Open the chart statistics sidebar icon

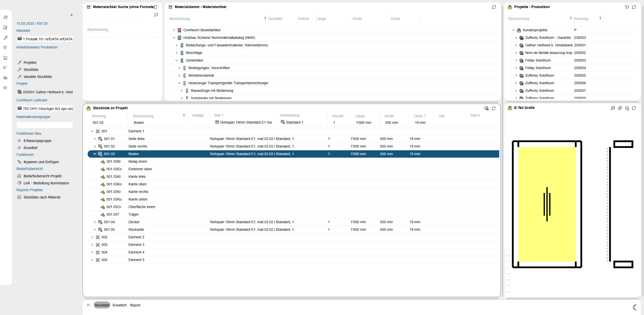tap(5, 67)
